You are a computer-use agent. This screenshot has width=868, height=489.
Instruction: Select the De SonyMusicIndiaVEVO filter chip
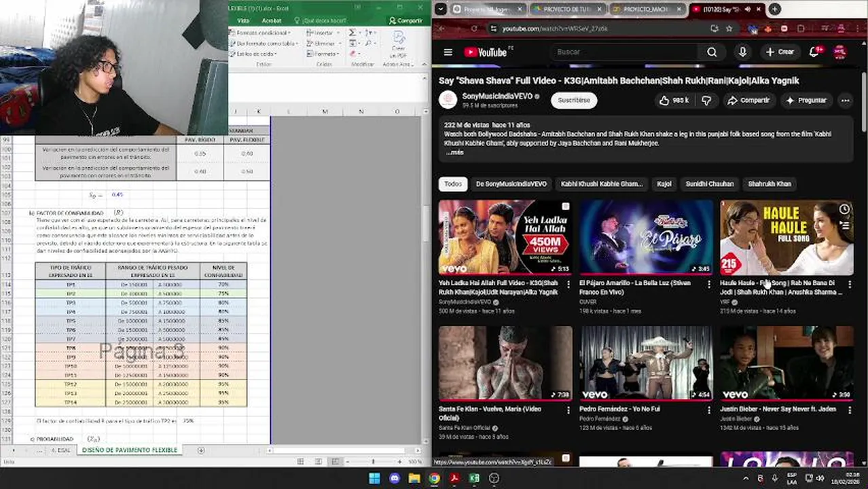tap(511, 184)
